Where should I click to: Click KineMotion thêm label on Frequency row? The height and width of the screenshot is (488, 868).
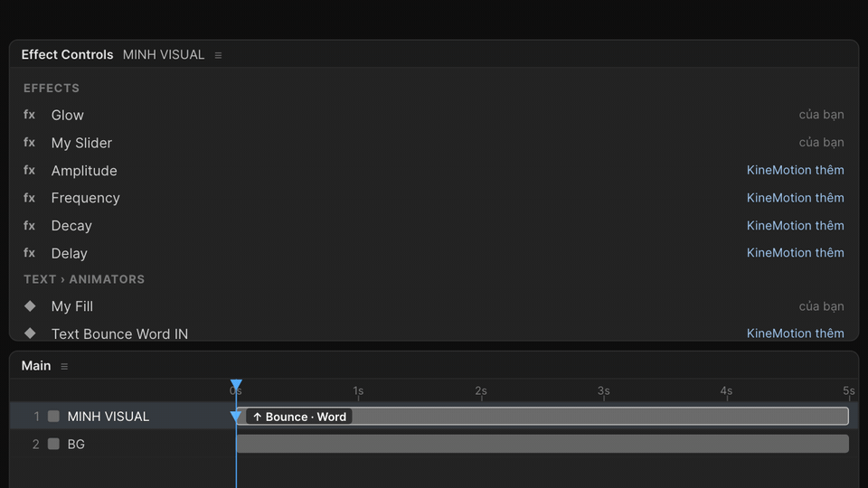tap(795, 198)
